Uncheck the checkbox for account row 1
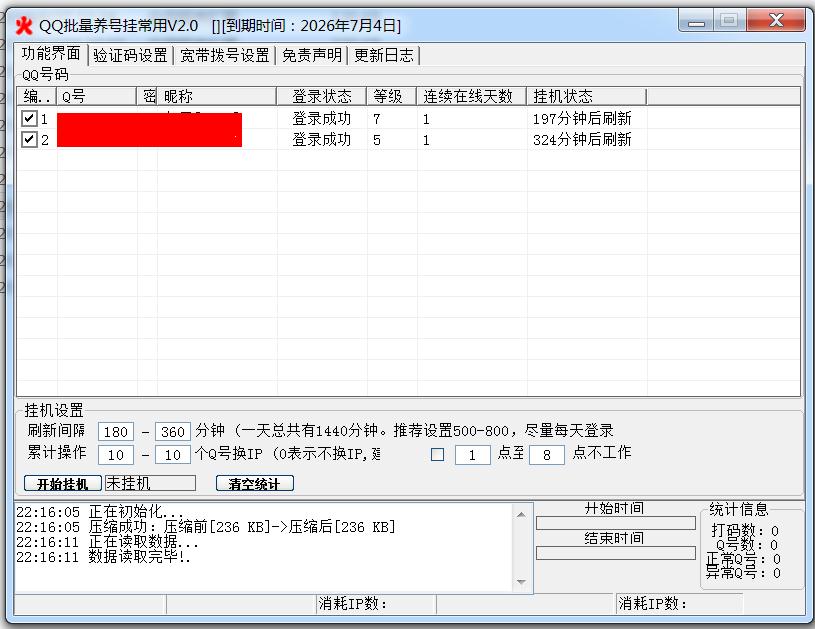The image size is (815, 629). (x=29, y=119)
